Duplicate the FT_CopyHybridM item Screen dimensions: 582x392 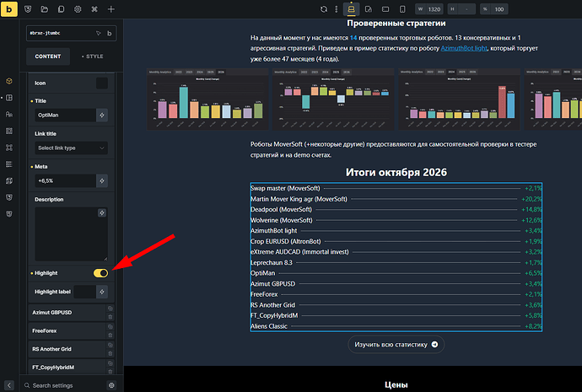(x=110, y=363)
